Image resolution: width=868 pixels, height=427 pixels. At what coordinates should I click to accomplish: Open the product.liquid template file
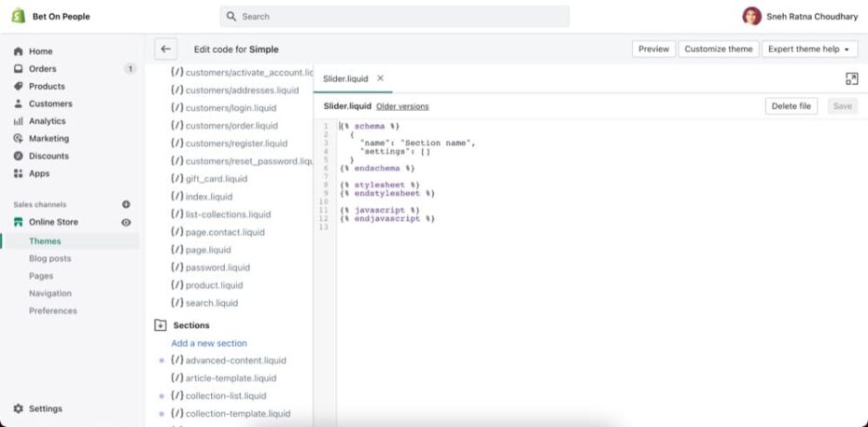[x=214, y=285]
